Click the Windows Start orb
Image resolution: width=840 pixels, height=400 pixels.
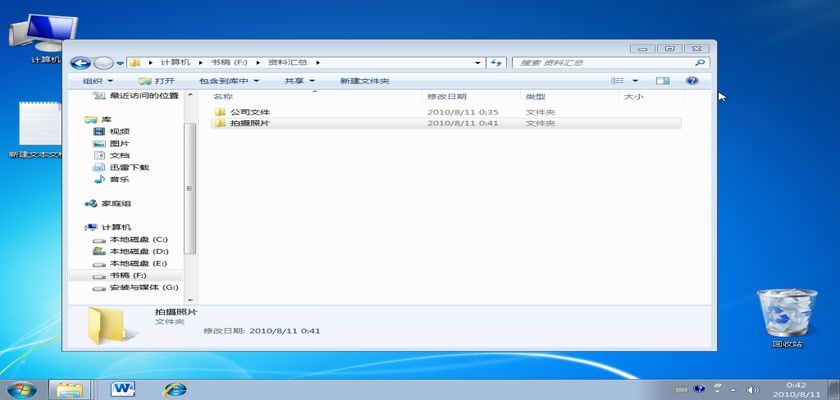tap(21, 388)
